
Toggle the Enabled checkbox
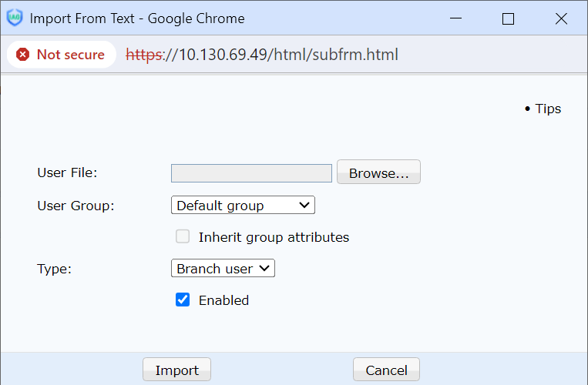[x=183, y=300]
